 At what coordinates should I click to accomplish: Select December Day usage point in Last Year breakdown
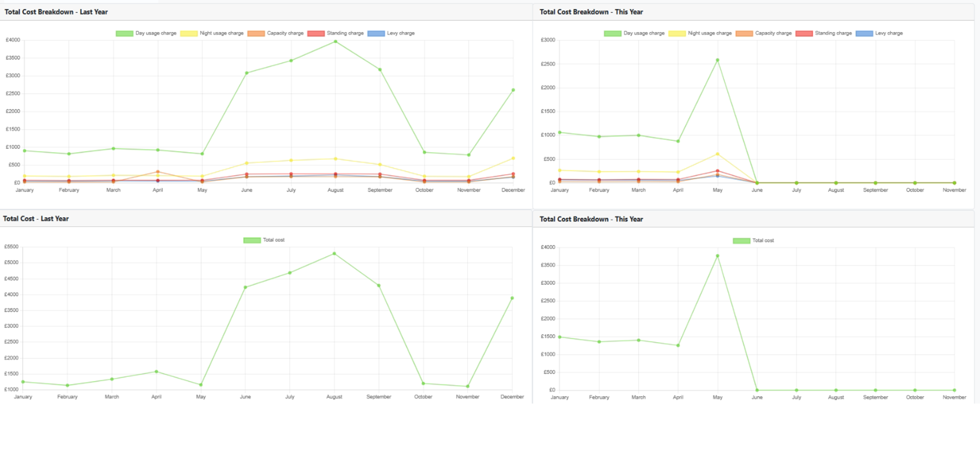513,90
